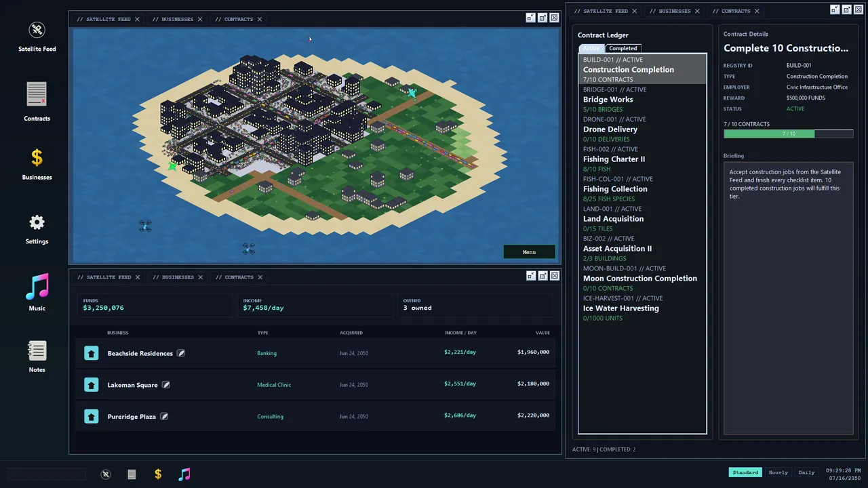Select the Ice Water Harvesting contract
The height and width of the screenshot is (488, 868).
pyautogui.click(x=642, y=308)
